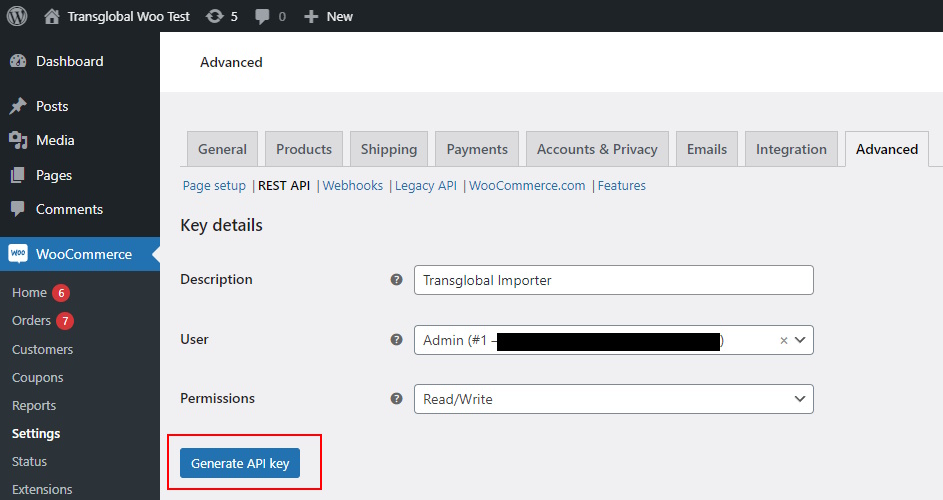Switch to Accounts & Privacy tab
The image size is (943, 500).
coord(597,149)
